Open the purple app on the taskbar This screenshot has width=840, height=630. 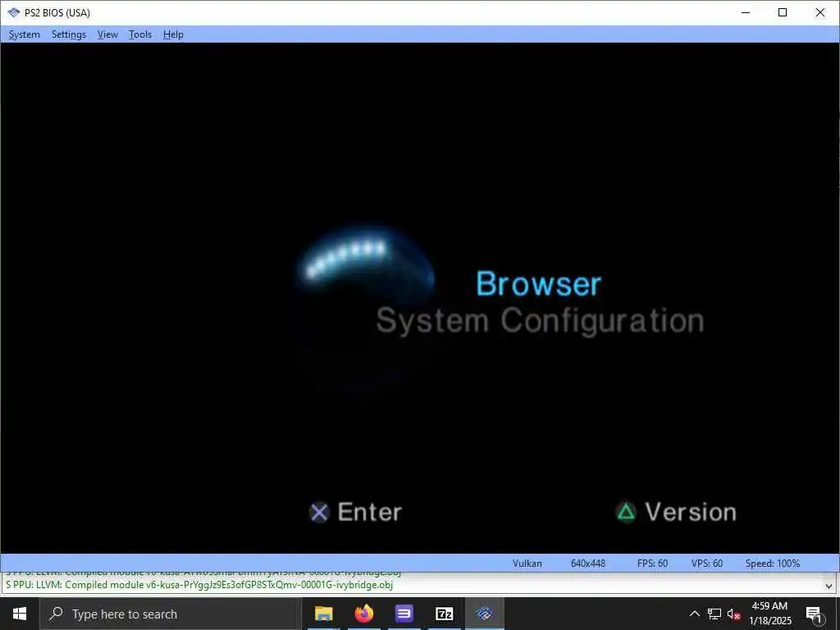point(404,614)
